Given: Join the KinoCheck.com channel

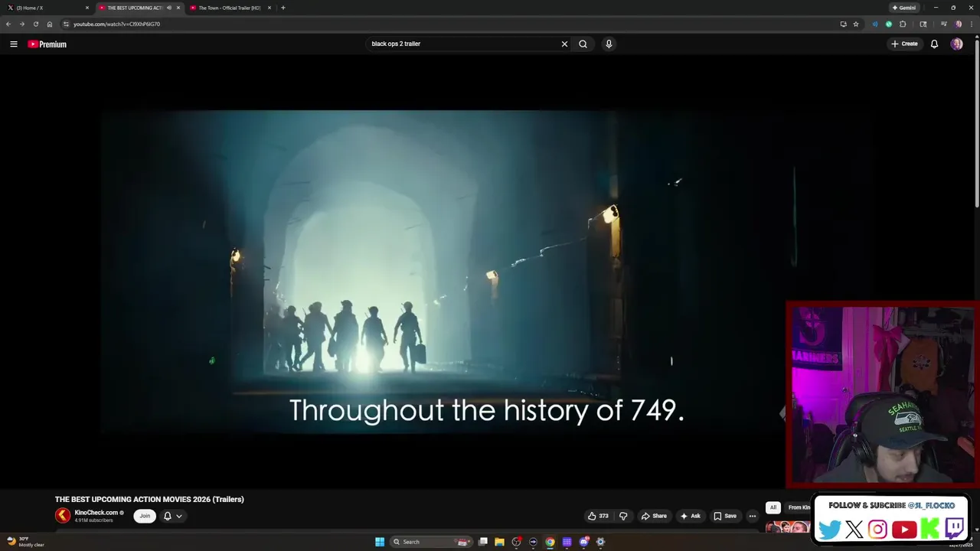Looking at the screenshot, I should click(x=145, y=516).
